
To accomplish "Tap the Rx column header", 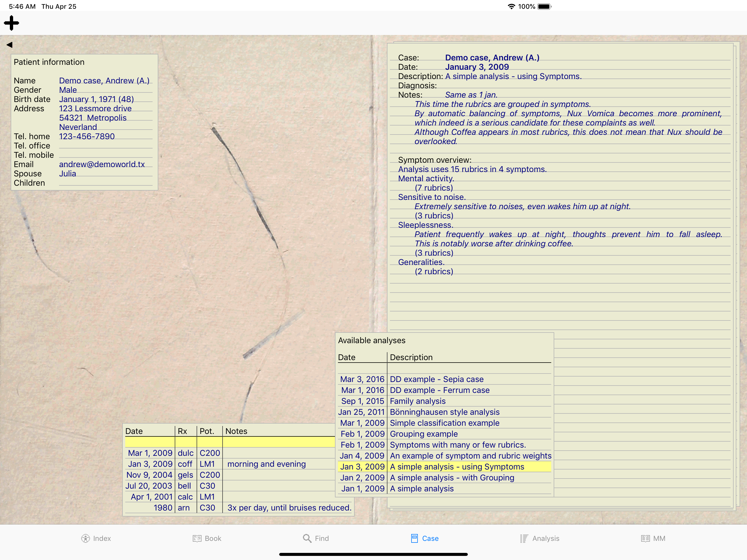I will (182, 431).
